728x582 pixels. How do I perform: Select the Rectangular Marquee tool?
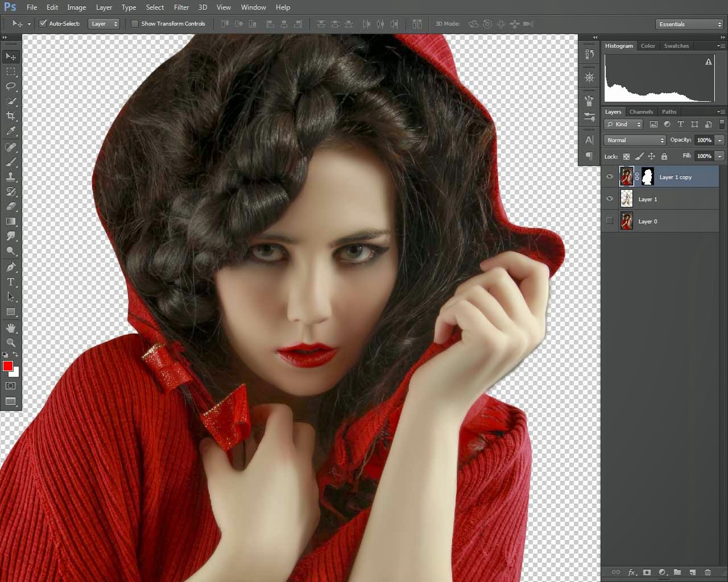tap(11, 72)
